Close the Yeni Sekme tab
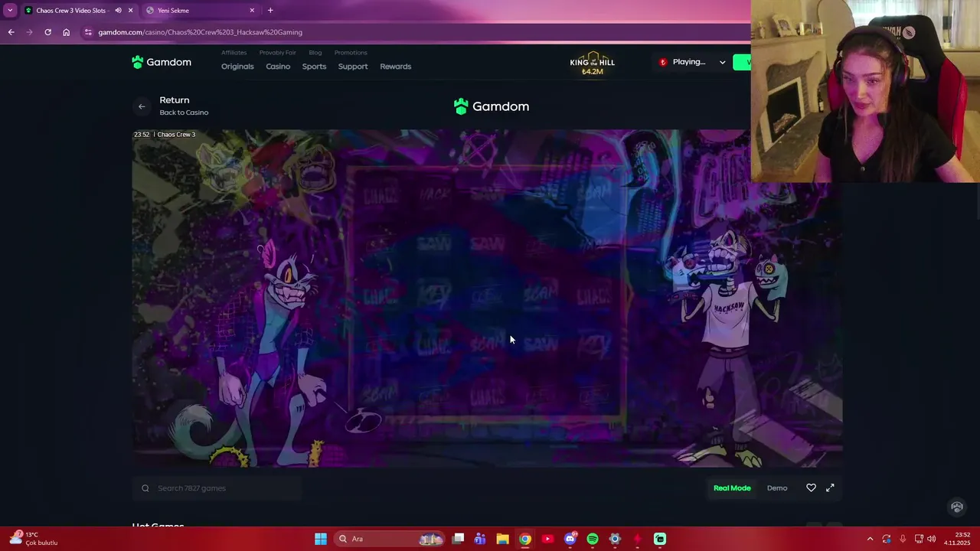Screen dimensions: 980x551 (x=252, y=10)
